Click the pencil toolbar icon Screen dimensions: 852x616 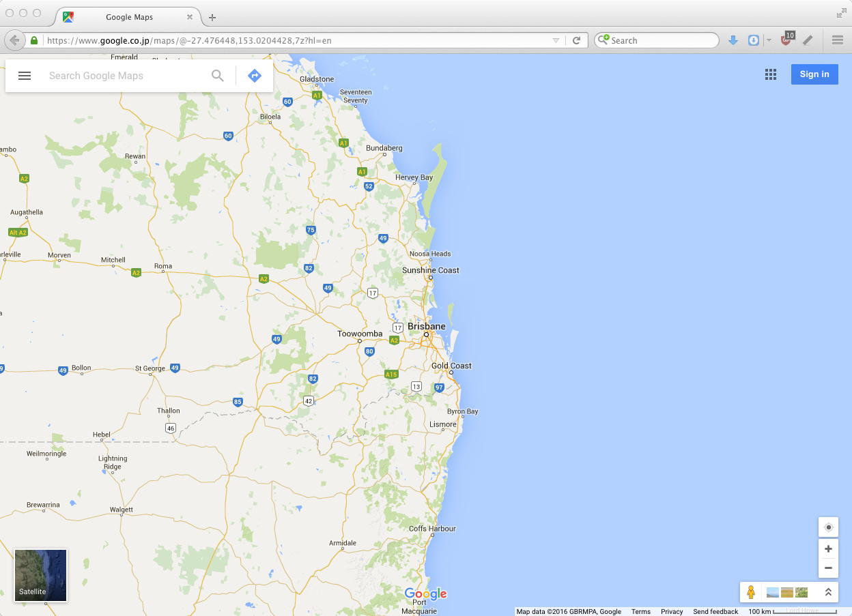click(808, 40)
